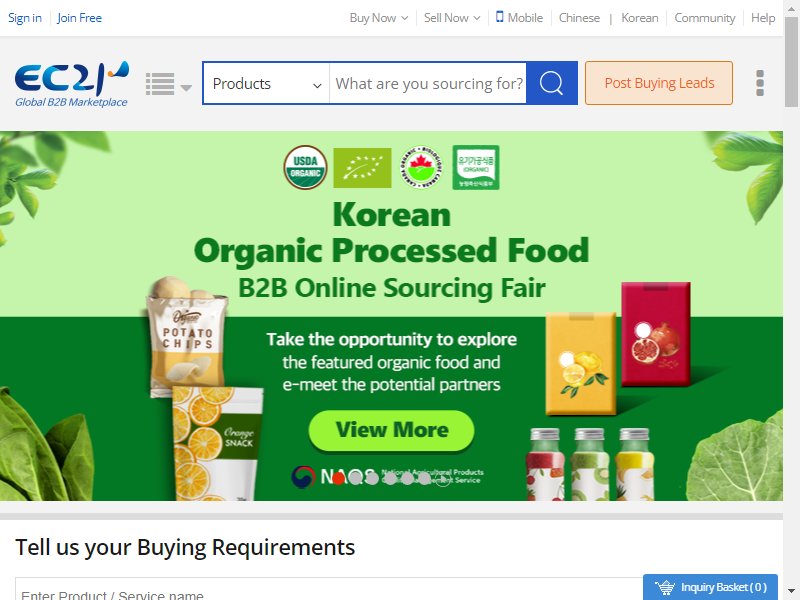Click the Post Buying Leads button
The image size is (800, 600).
[659, 83]
